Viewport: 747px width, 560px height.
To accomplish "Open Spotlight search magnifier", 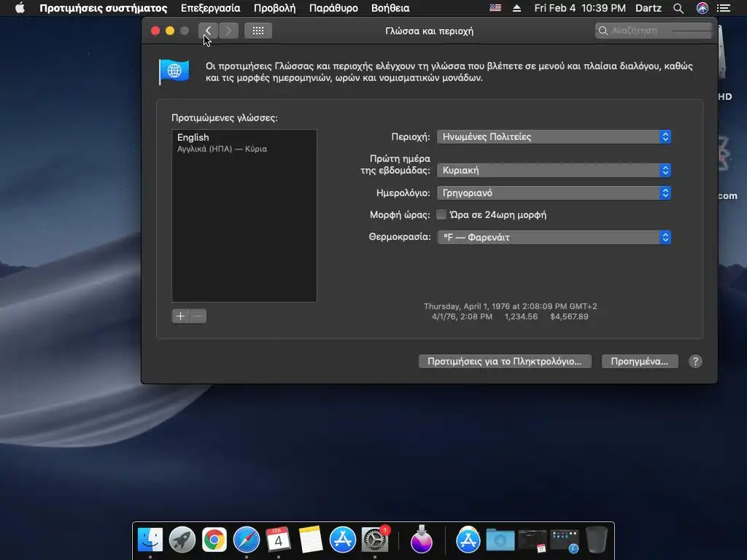I will pyautogui.click(x=678, y=8).
